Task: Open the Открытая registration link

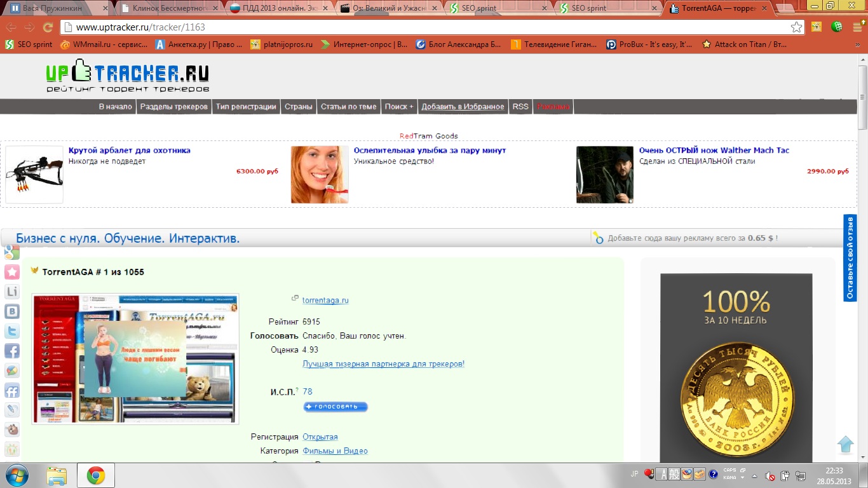Action: [320, 437]
